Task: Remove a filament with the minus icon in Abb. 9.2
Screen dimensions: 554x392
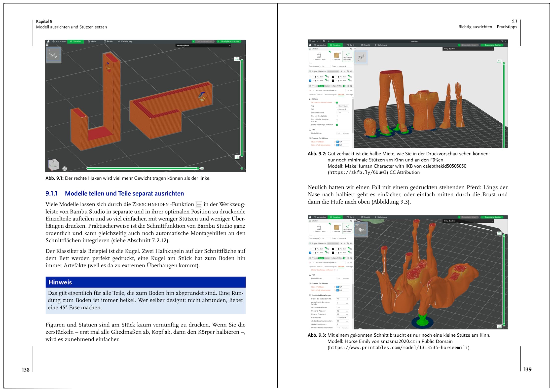Action: [344, 71]
